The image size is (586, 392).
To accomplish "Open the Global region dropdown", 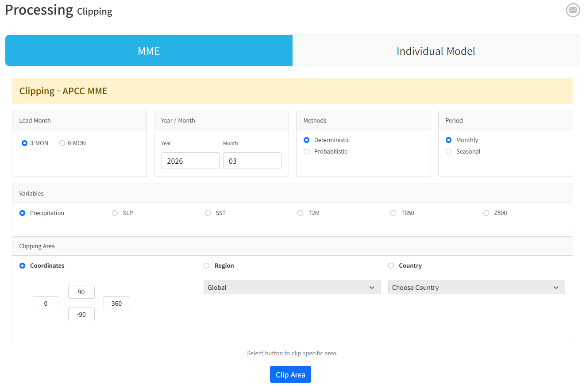I will 292,288.
